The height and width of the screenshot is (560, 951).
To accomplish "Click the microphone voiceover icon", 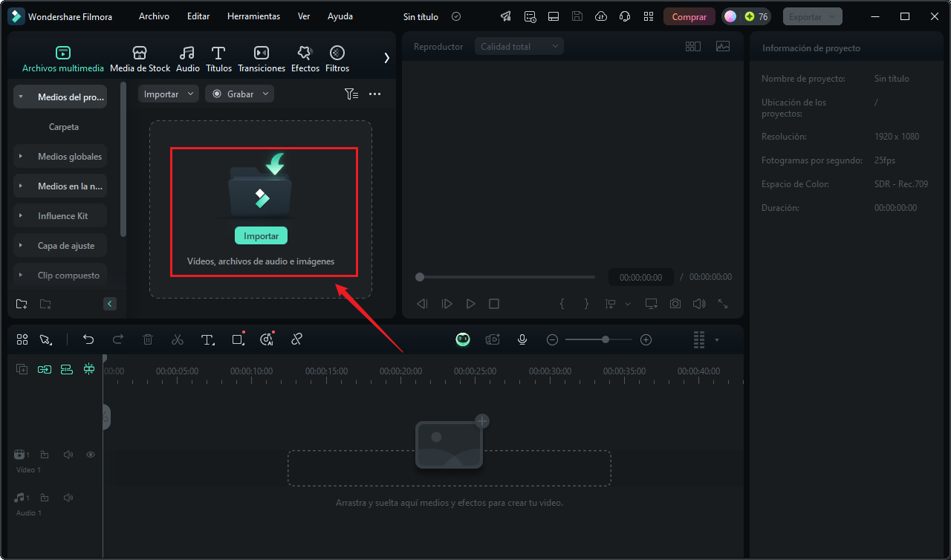I will (x=522, y=339).
